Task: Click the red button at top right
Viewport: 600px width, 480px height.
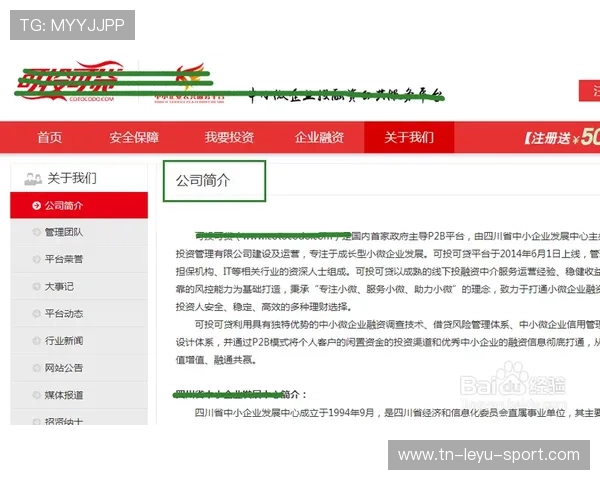Action: (589, 91)
